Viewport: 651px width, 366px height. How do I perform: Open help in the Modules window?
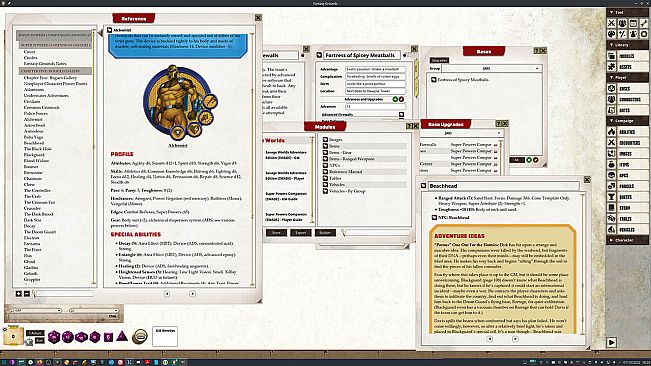[409, 126]
